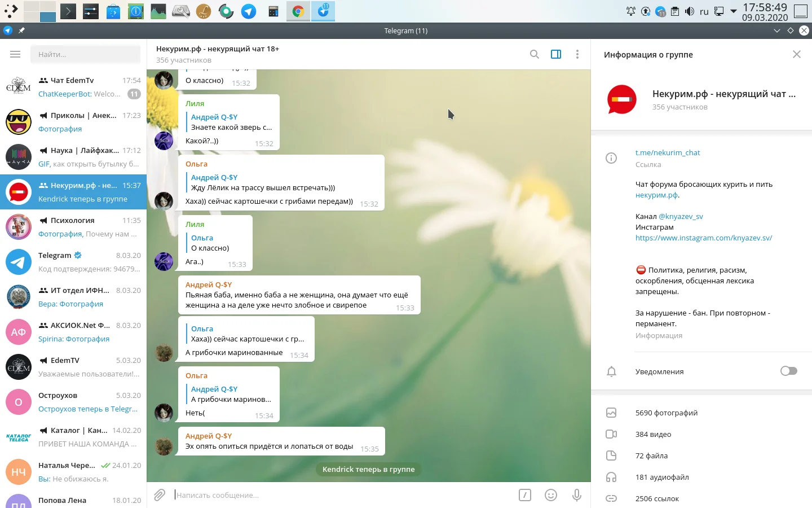
Task: Select the Психология chat in sidebar
Action: point(73,226)
